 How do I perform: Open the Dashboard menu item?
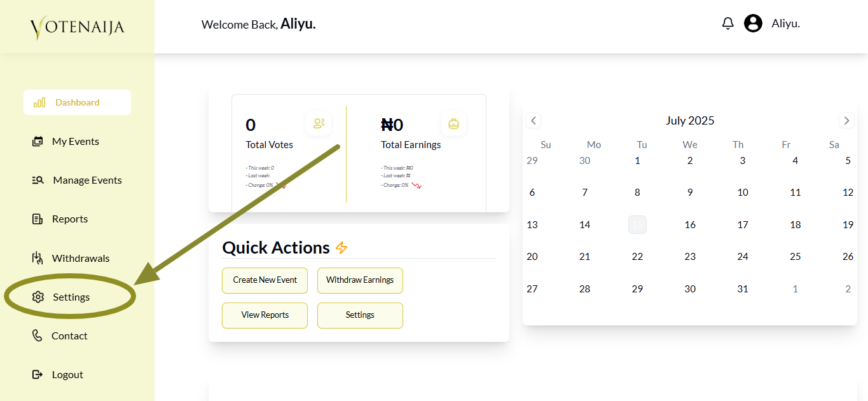pos(77,102)
